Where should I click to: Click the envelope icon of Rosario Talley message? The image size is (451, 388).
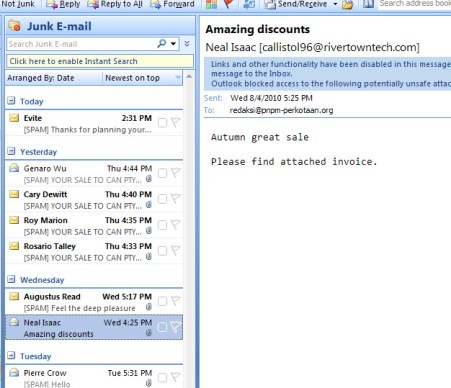click(14, 246)
